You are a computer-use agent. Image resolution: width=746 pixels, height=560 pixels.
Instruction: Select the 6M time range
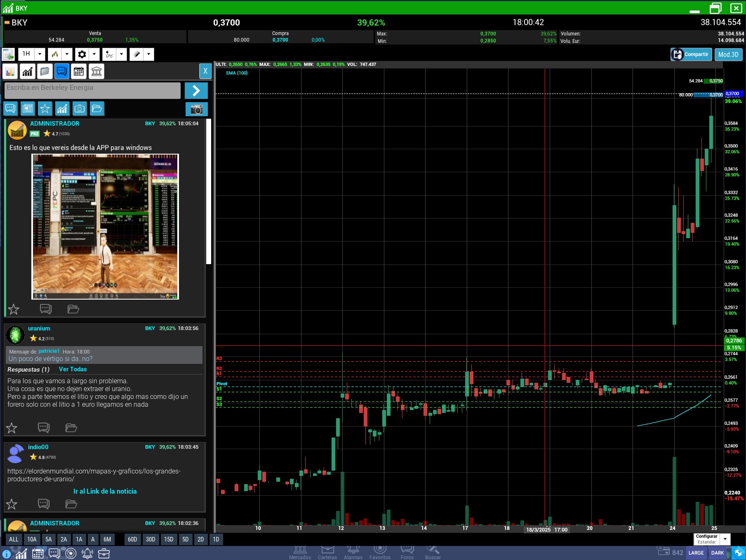(x=107, y=539)
